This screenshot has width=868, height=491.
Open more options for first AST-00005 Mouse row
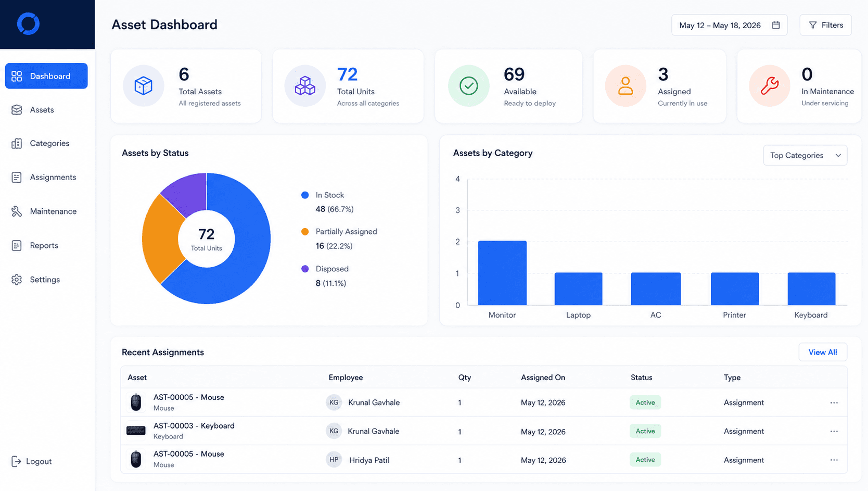tap(834, 402)
